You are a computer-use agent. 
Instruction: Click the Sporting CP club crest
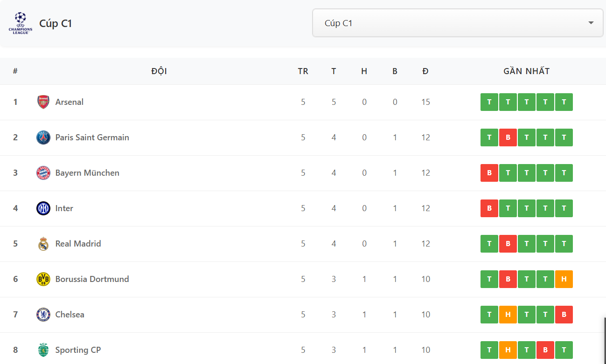43,350
